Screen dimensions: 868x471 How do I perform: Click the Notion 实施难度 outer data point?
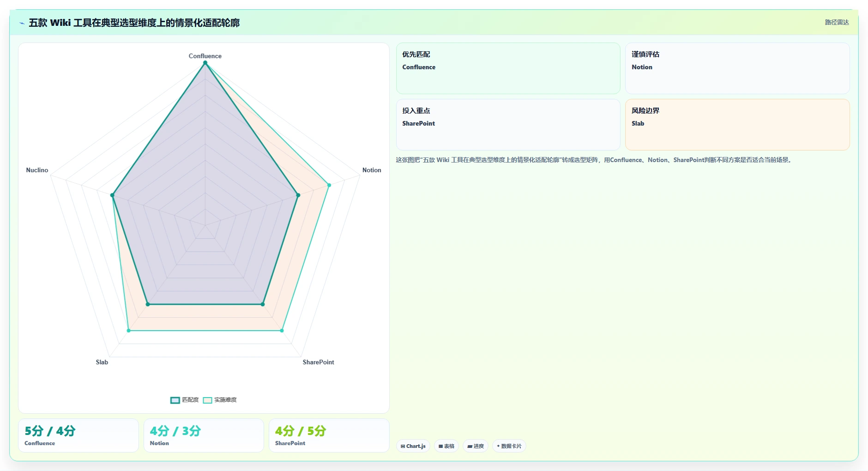point(329,185)
